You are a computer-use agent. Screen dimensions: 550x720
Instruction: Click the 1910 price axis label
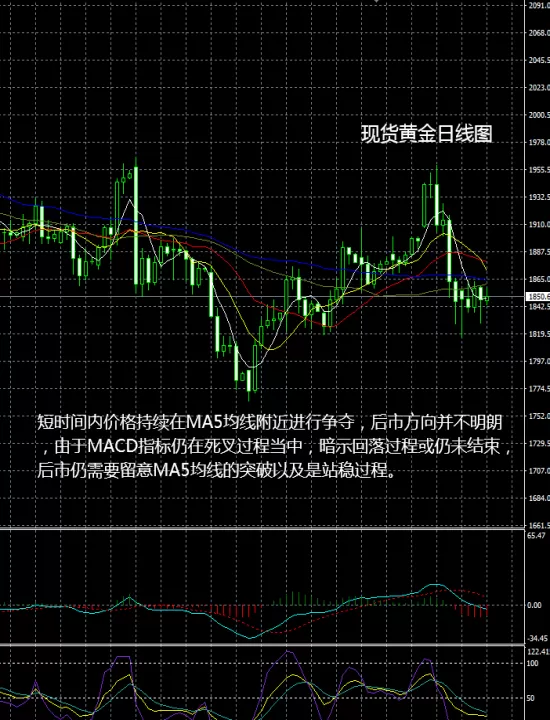[539, 225]
